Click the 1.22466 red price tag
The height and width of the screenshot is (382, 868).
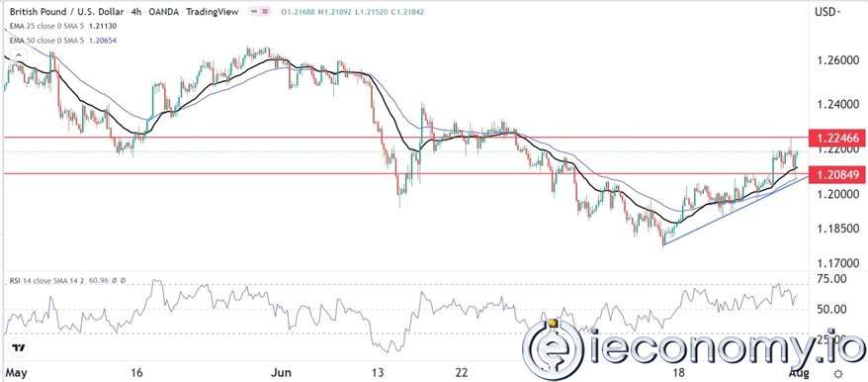[x=837, y=138]
